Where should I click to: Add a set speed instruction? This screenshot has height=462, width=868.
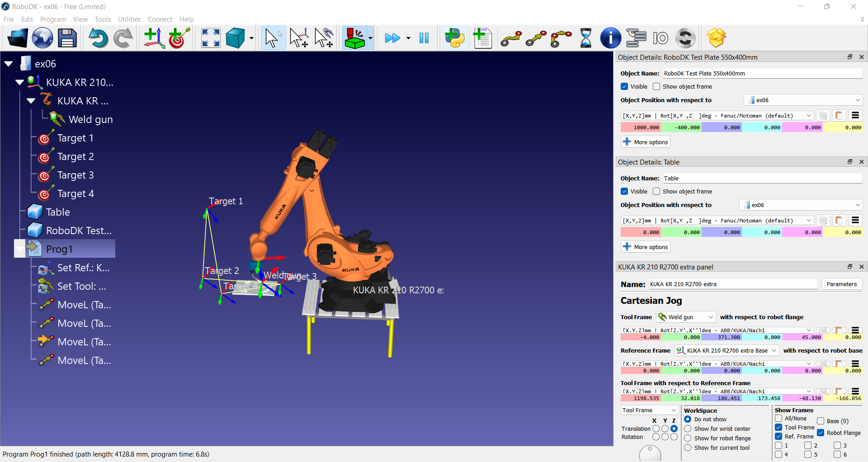point(685,38)
